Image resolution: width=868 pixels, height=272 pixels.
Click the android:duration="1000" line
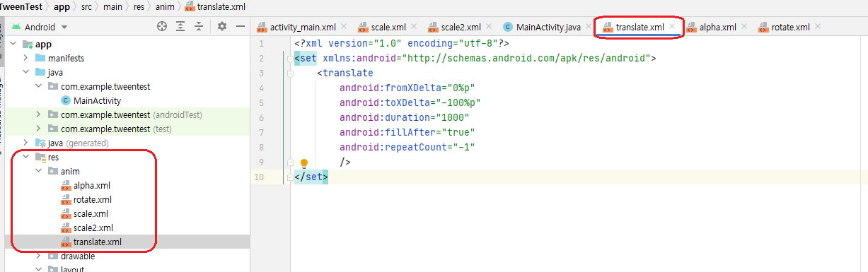point(405,117)
